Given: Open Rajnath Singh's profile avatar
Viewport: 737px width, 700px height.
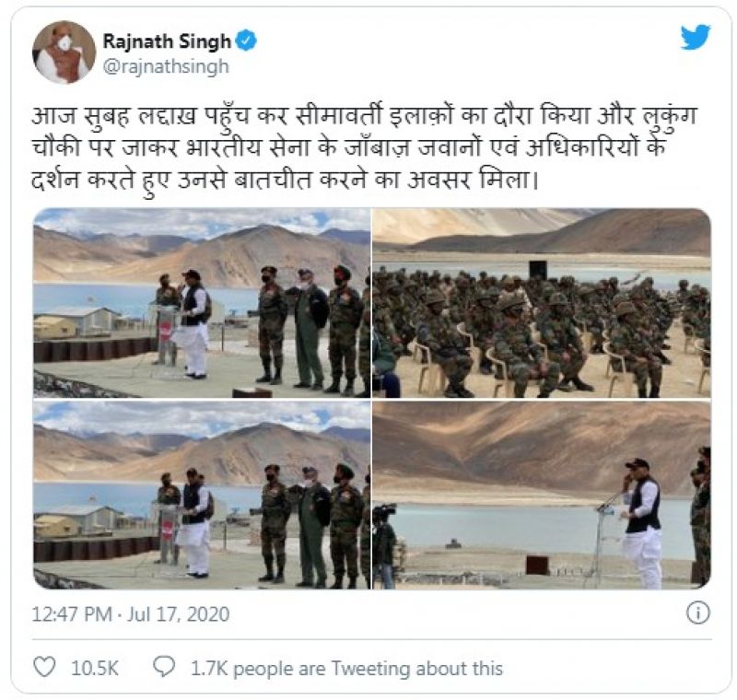Looking at the screenshot, I should coord(64,52).
